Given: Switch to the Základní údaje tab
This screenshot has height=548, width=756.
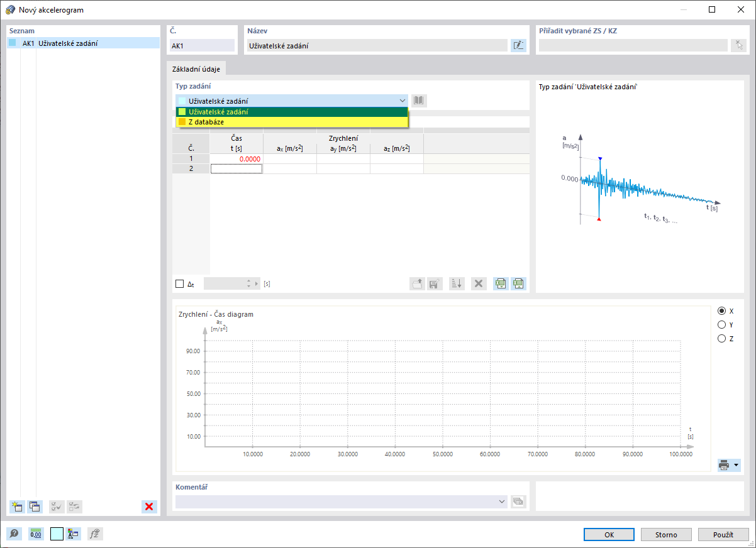Looking at the screenshot, I should (x=196, y=69).
